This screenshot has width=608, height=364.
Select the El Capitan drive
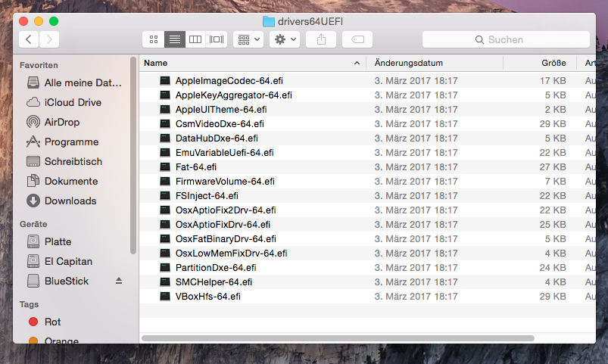coord(60,261)
